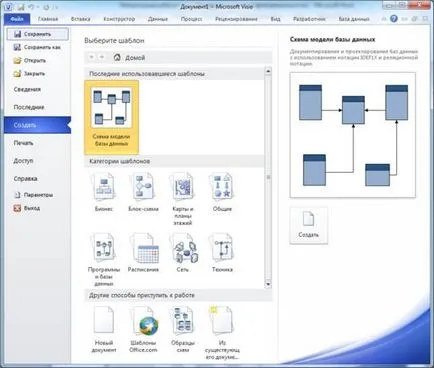The height and width of the screenshot is (368, 434).
Task: Click the back navigation arrow
Action: [x=91, y=57]
